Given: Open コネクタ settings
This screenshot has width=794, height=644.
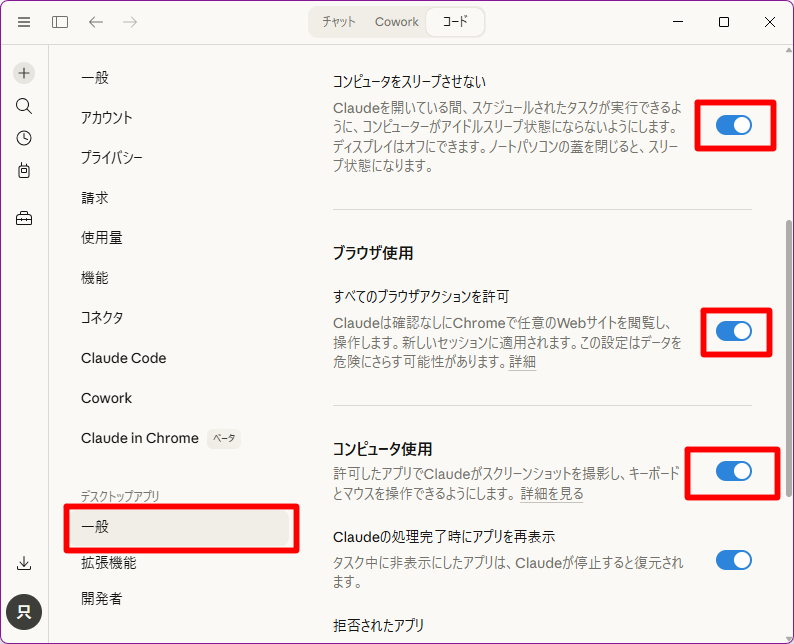Looking at the screenshot, I should (x=102, y=317).
